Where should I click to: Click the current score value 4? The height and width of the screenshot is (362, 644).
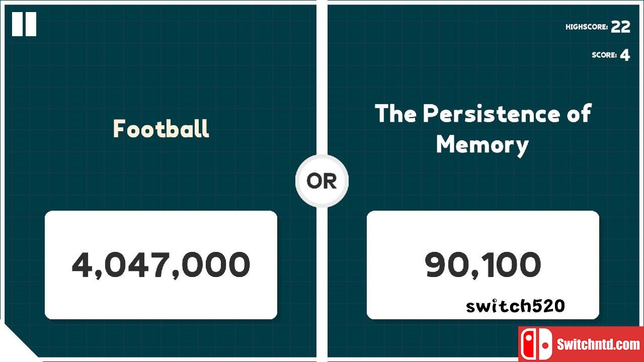click(x=625, y=55)
